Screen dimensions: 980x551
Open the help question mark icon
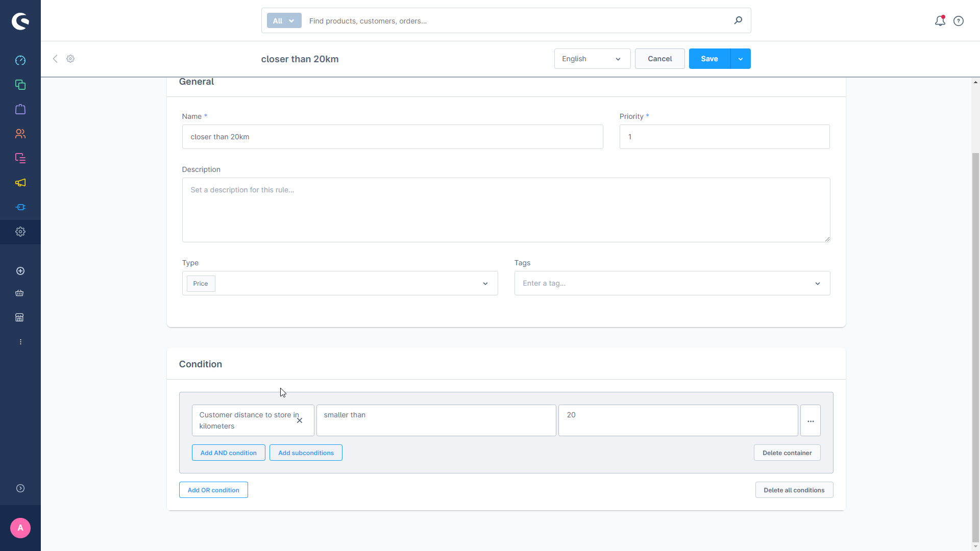(x=959, y=21)
